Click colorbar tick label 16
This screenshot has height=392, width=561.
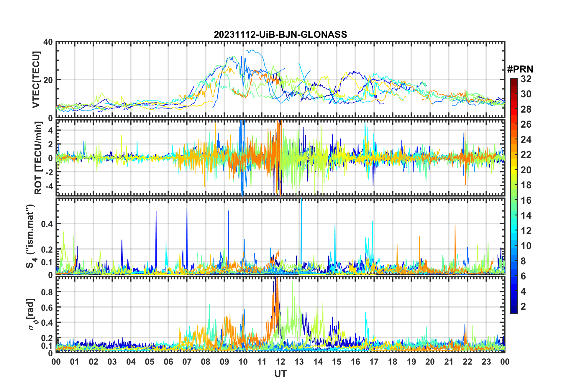tap(526, 200)
